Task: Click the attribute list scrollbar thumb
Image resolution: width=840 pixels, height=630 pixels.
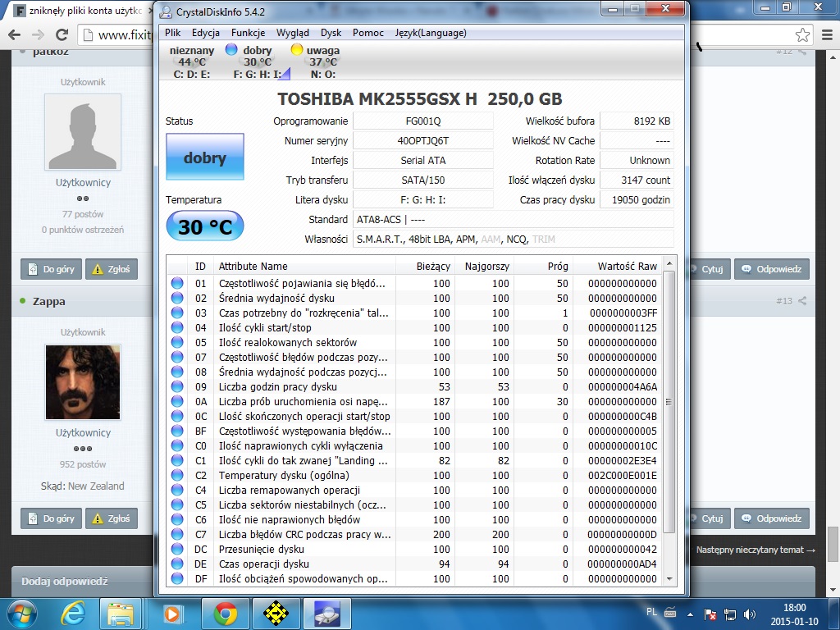Action: (669, 402)
